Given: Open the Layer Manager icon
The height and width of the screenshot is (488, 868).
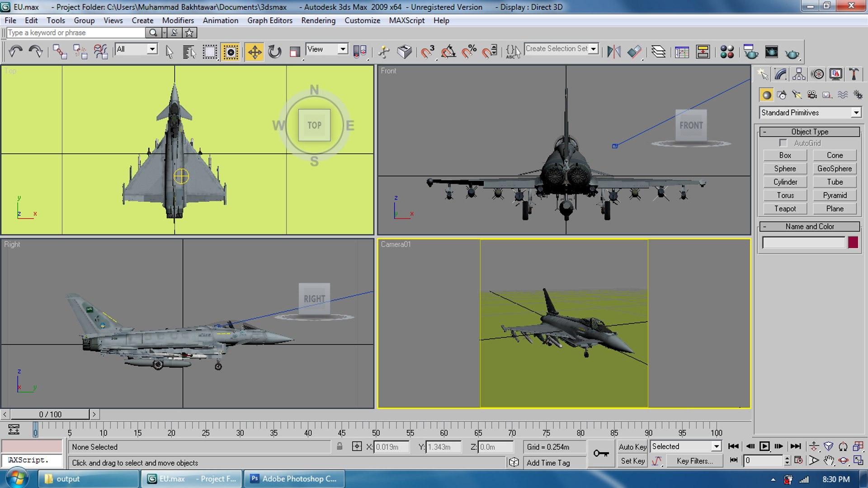Looking at the screenshot, I should (x=658, y=52).
